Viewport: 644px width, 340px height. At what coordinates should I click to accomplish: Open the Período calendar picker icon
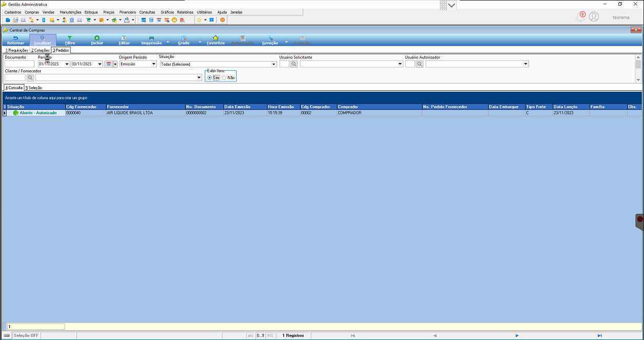coord(108,64)
